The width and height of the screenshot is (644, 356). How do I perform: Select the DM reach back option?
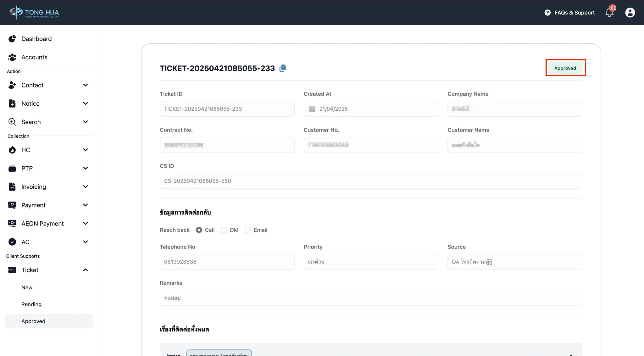point(224,230)
